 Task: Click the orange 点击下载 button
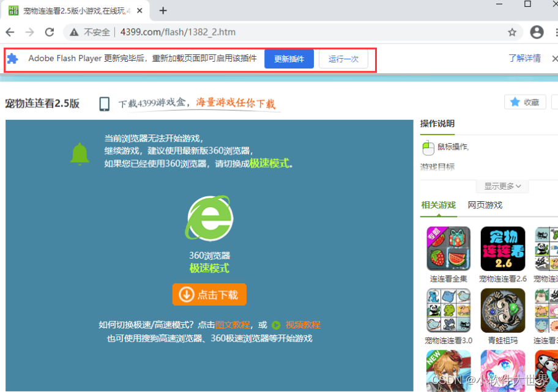[x=209, y=295]
